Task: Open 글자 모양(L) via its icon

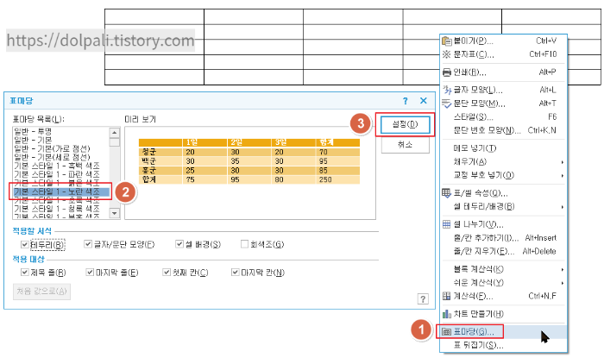Action: point(446,90)
